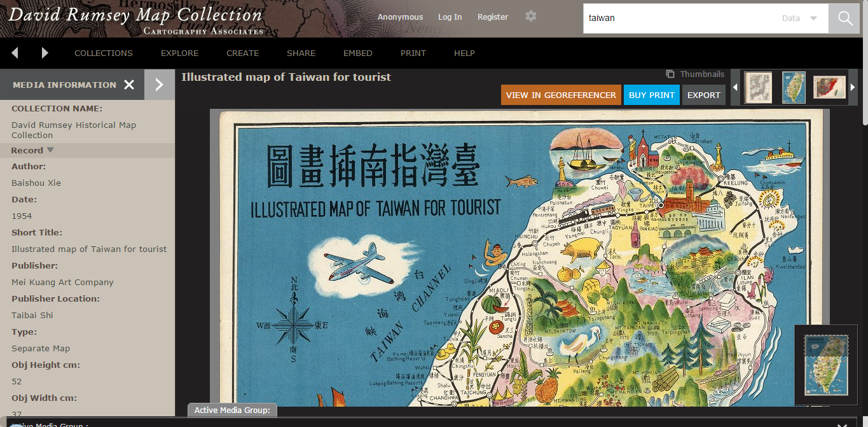Image resolution: width=868 pixels, height=427 pixels.
Task: Click publisher location Taibai Shi
Action: [x=32, y=316]
